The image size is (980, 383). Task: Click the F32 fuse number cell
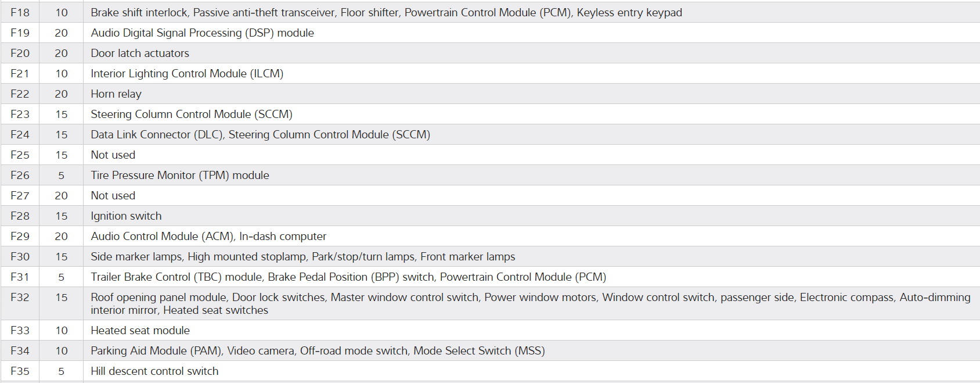[x=20, y=298]
